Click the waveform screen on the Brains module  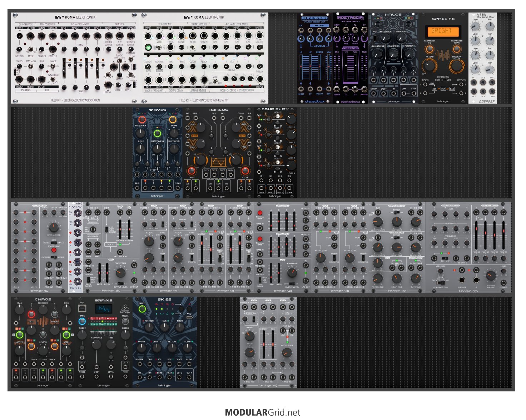[x=104, y=309]
